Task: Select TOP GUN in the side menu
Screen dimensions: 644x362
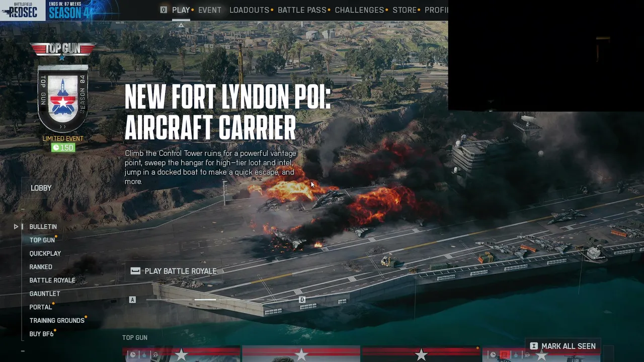Action: 42,240
